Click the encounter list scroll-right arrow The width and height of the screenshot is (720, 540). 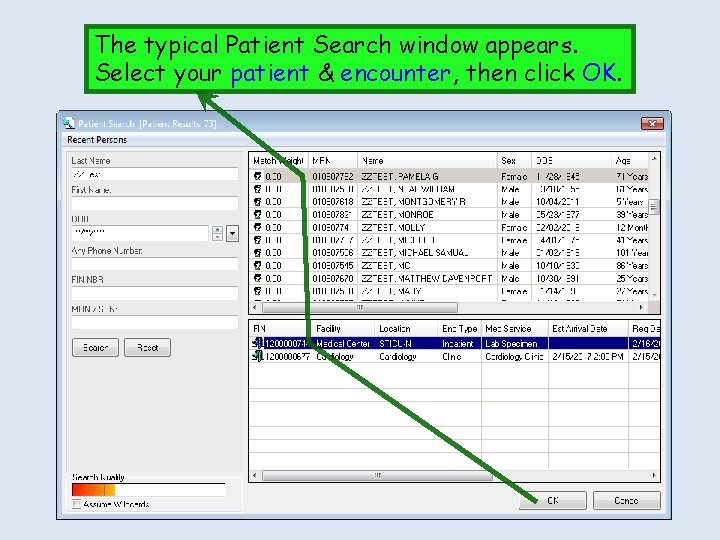pos(654,475)
